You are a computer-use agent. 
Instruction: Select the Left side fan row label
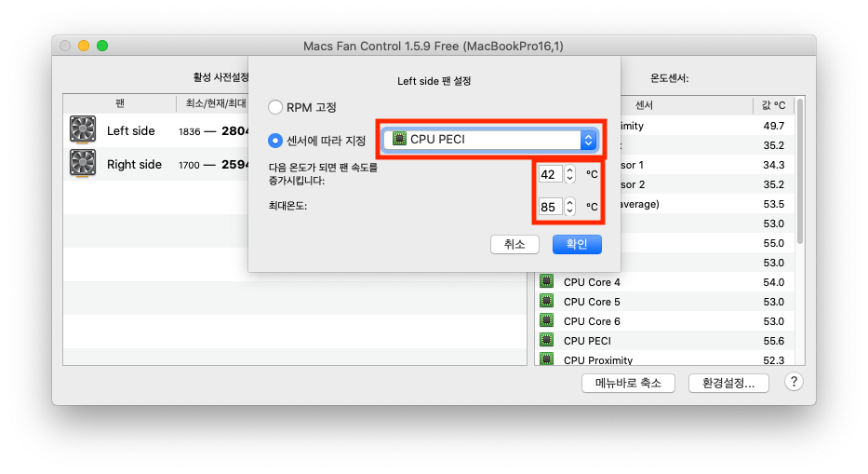tap(130, 130)
